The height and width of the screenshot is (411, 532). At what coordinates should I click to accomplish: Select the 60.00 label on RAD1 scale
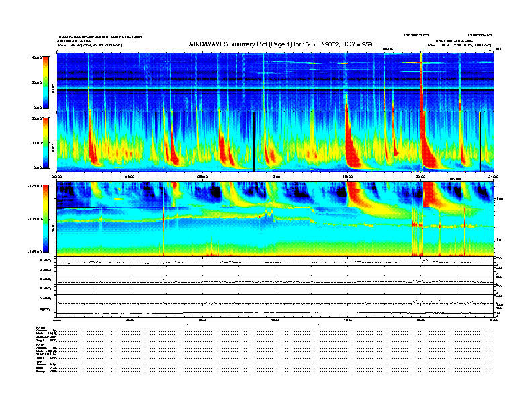[36, 118]
